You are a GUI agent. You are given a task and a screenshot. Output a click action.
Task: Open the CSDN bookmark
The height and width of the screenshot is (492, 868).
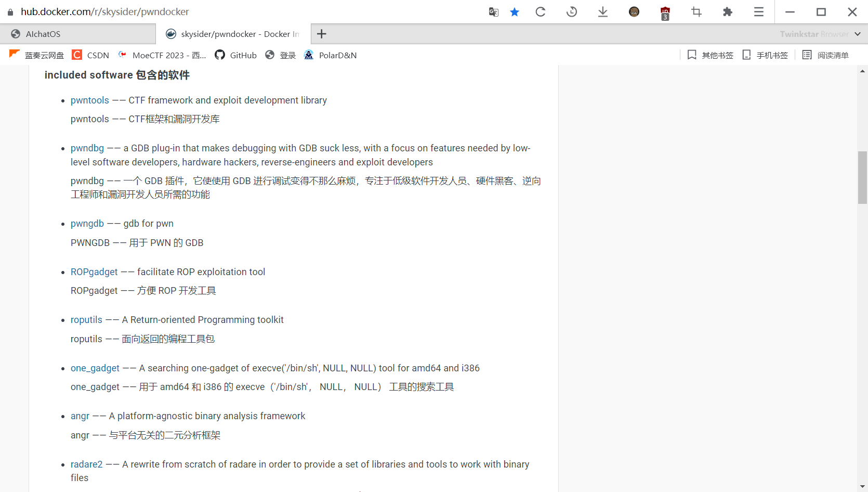(x=91, y=55)
